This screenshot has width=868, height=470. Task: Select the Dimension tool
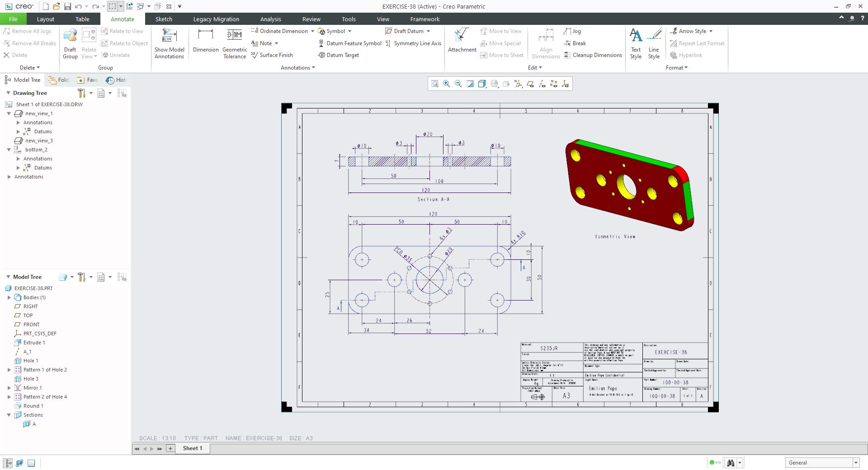pos(206,41)
